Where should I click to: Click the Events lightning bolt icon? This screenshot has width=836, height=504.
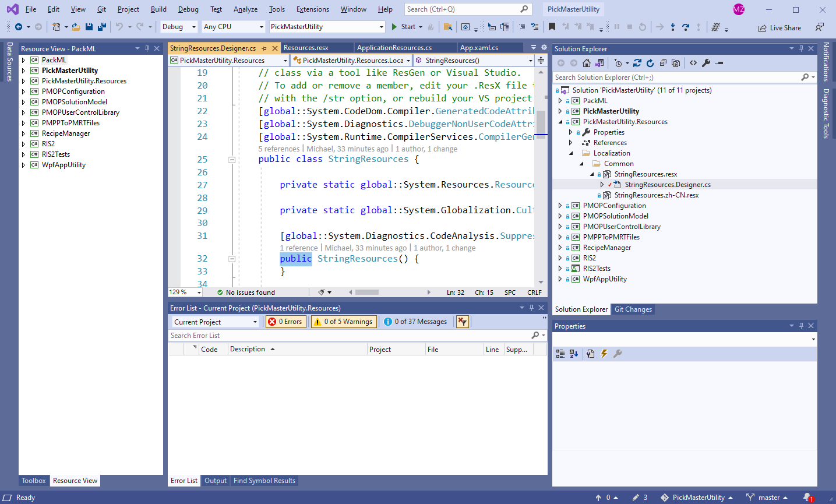pyautogui.click(x=604, y=354)
